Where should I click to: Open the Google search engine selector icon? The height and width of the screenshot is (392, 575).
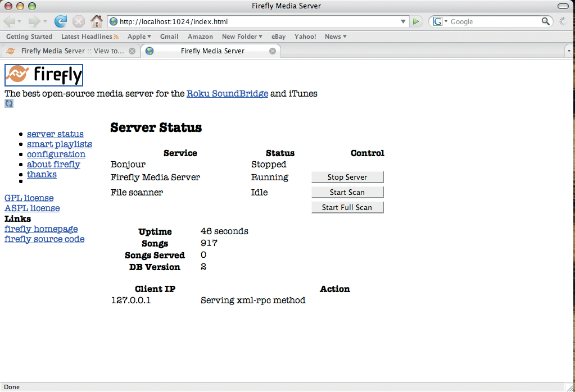tap(438, 21)
